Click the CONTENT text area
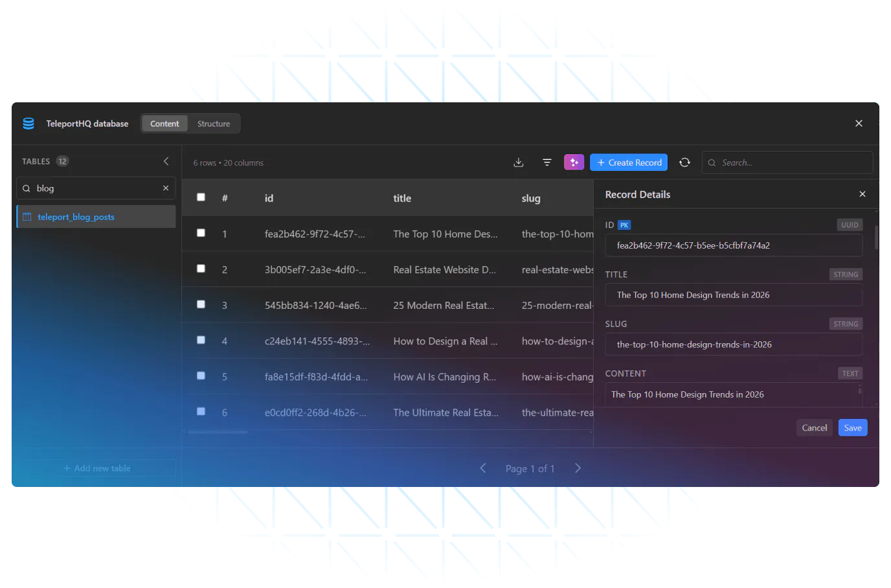Screen dimensions: 891x588 tap(734, 394)
